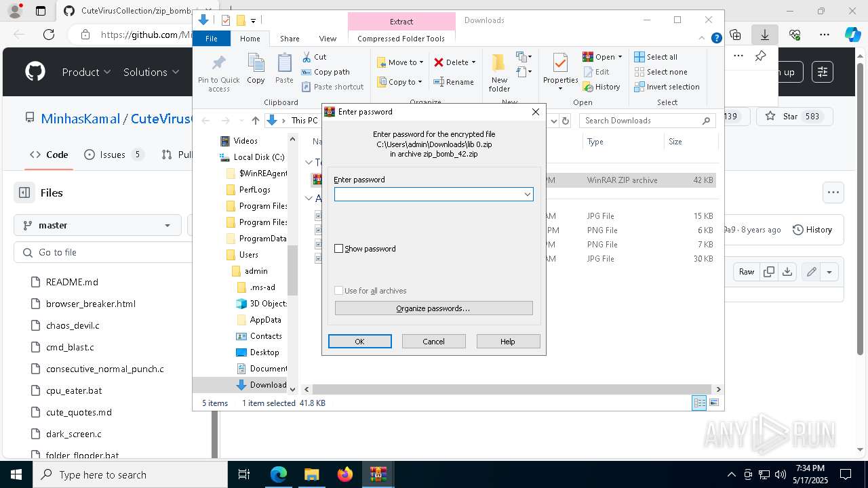
Task: Open Firefox from the taskbar
Action: point(345,474)
